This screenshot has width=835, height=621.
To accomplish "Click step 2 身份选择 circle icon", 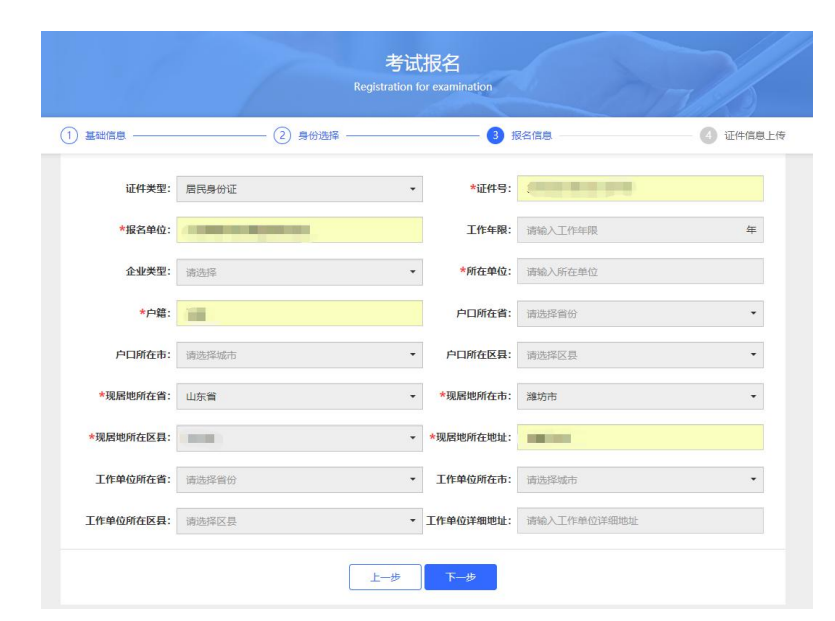I will pyautogui.click(x=283, y=136).
